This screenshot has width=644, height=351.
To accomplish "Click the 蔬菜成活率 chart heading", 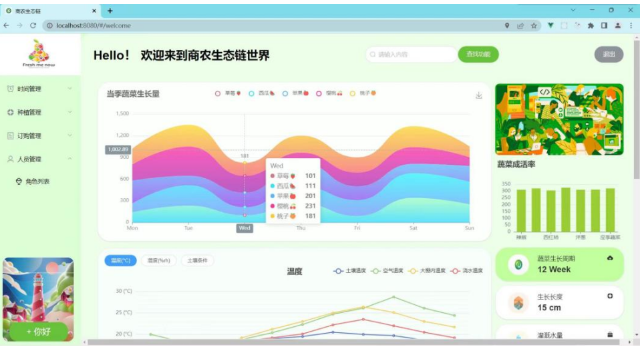I will 516,164.
